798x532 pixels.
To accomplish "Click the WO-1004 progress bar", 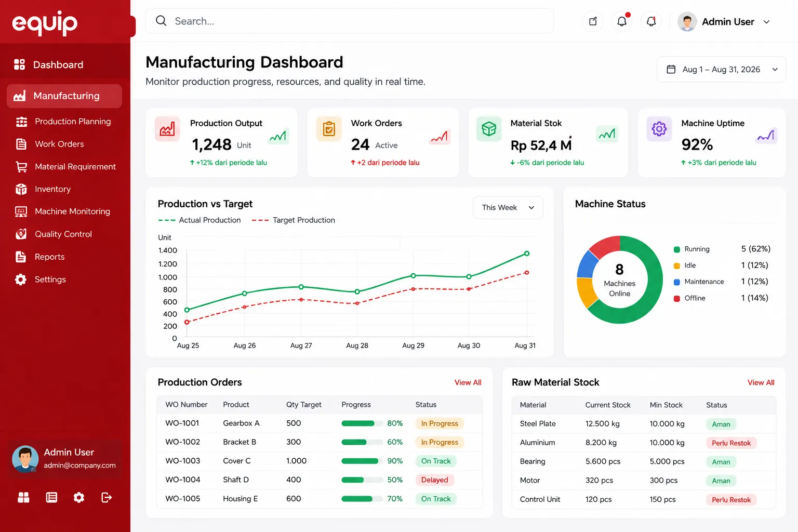I will point(362,480).
